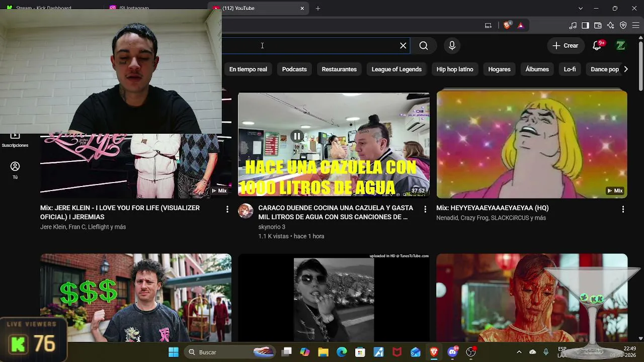Screen dimensions: 644x362
Task: Select the 'En tiempo real' chip
Action: [x=248, y=69]
